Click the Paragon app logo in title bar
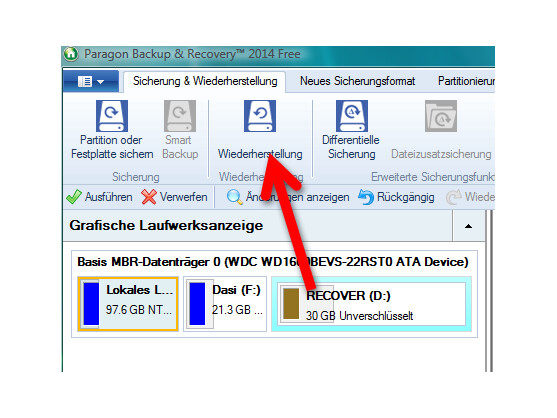 coord(71,54)
